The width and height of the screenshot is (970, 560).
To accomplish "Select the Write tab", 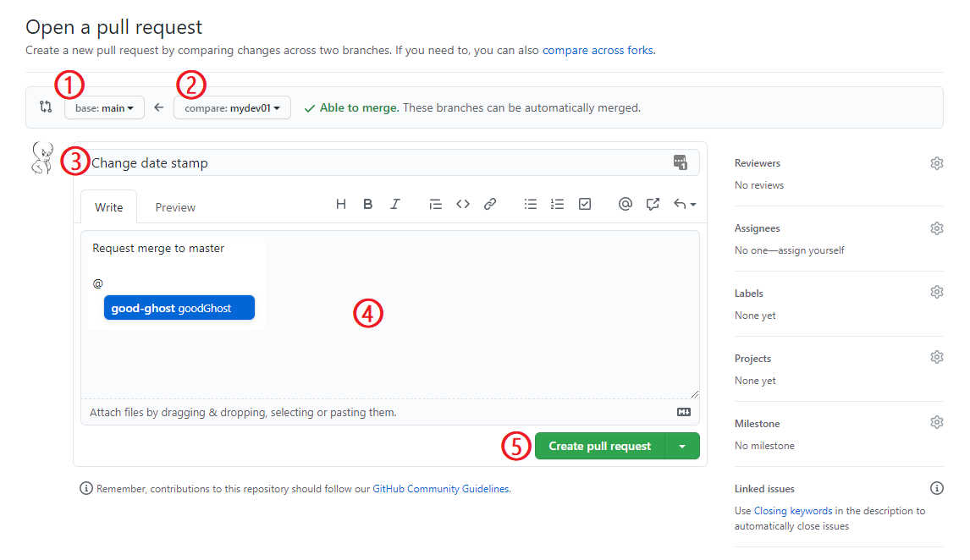I will point(108,206).
